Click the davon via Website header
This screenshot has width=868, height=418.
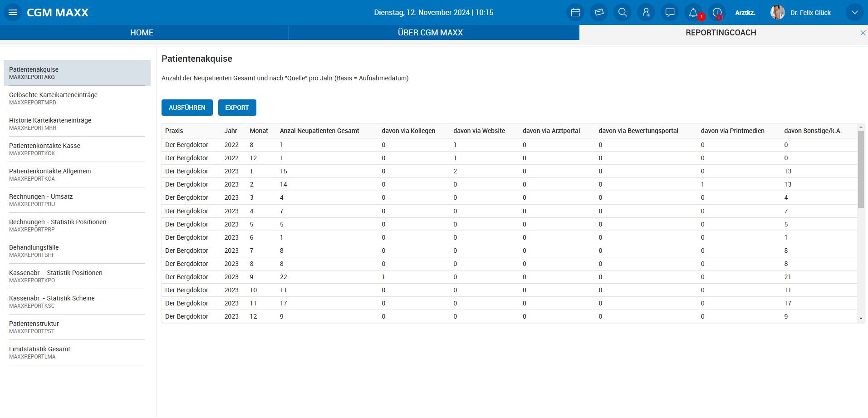(479, 131)
